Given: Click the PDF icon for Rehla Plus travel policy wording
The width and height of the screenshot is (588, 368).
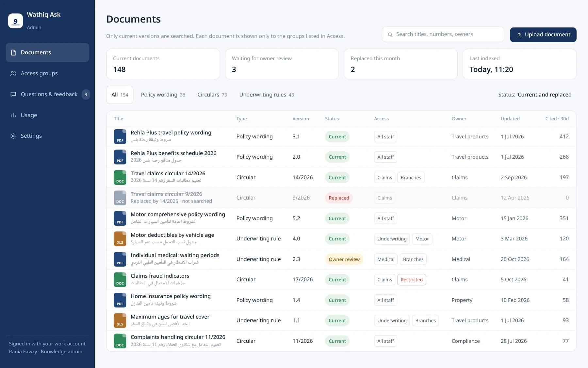Looking at the screenshot, I should tap(120, 136).
